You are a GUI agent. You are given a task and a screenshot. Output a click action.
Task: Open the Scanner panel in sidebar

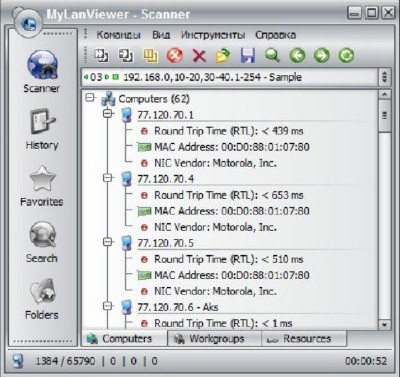point(42,72)
